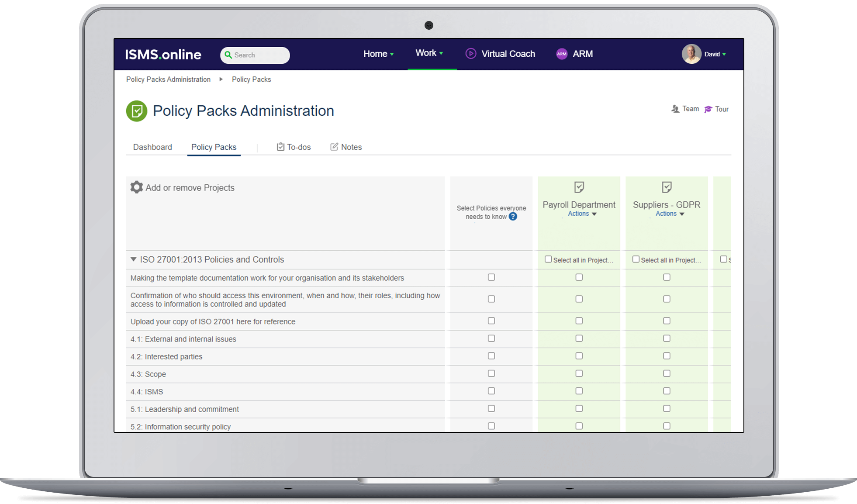
Task: Open the Virtual Coach play icon
Action: point(470,54)
